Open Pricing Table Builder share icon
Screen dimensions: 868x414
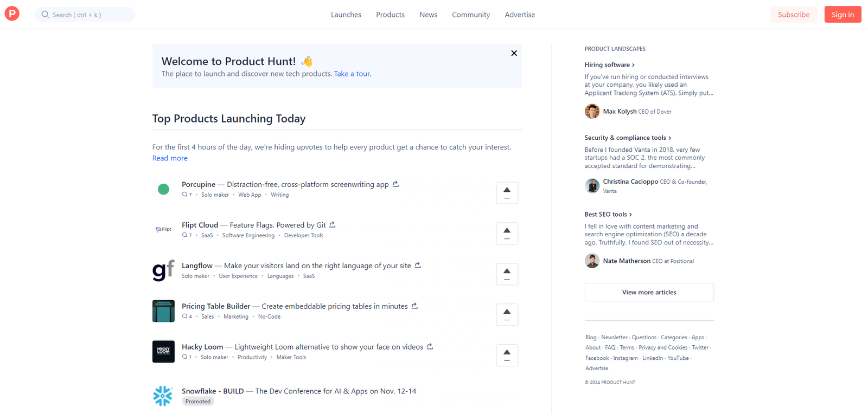(414, 306)
